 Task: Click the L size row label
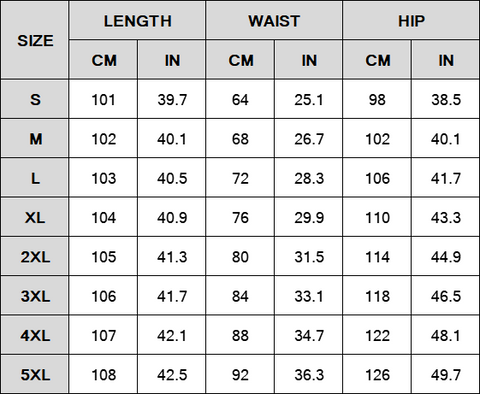tap(34, 178)
